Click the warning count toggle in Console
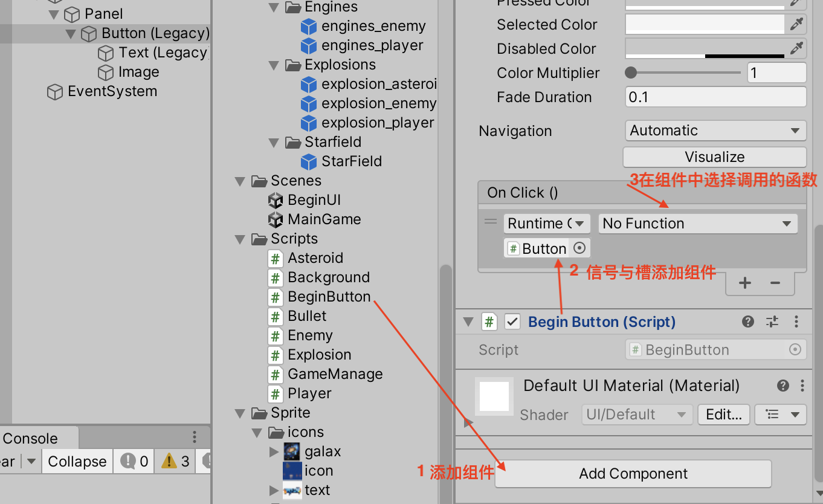The width and height of the screenshot is (823, 504). [176, 462]
